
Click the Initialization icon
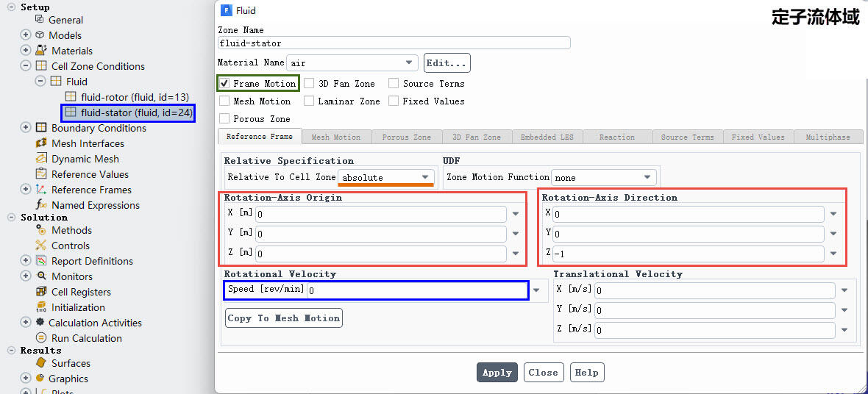41,307
